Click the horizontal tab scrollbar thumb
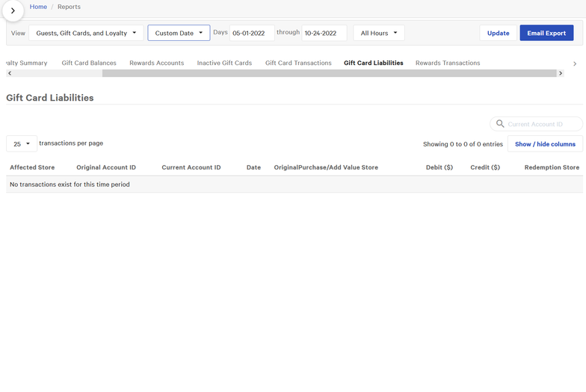The width and height of the screenshot is (586, 392). click(x=329, y=73)
